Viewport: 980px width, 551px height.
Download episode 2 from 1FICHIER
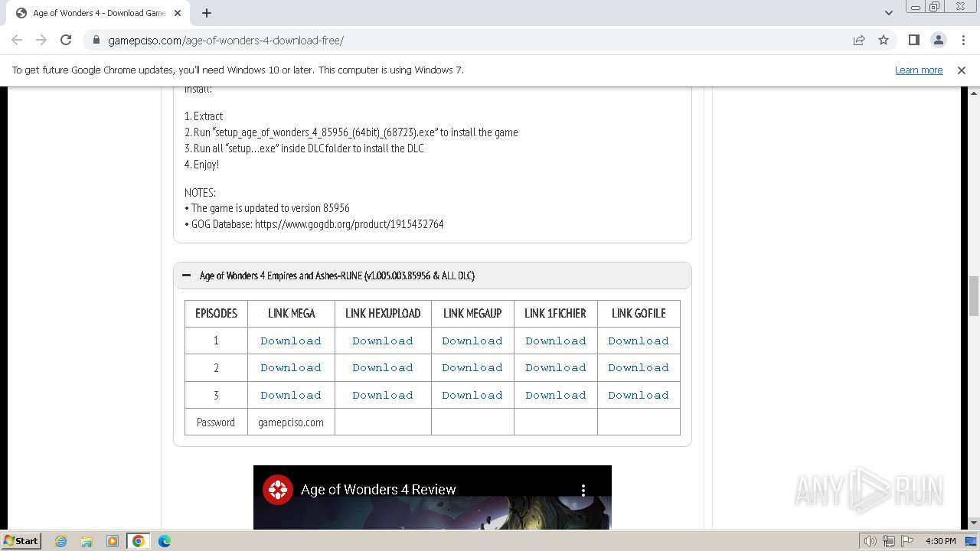556,367
